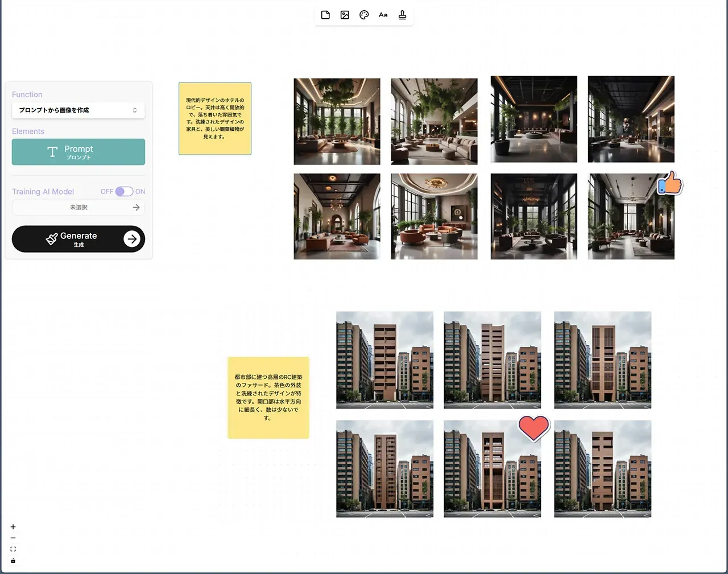The width and height of the screenshot is (728, 574).
Task: Click the image icon in top toolbar
Action: point(345,15)
